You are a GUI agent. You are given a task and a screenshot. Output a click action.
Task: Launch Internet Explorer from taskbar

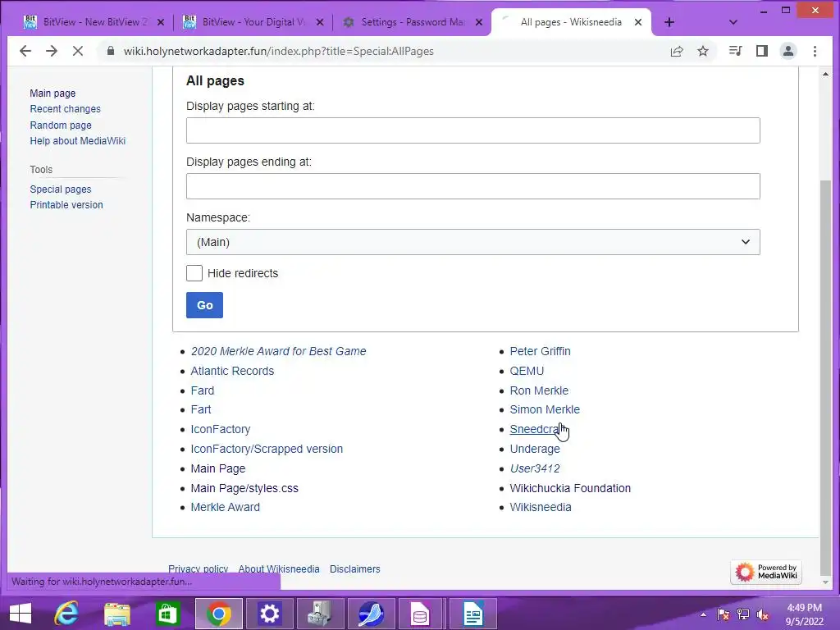[66, 614]
